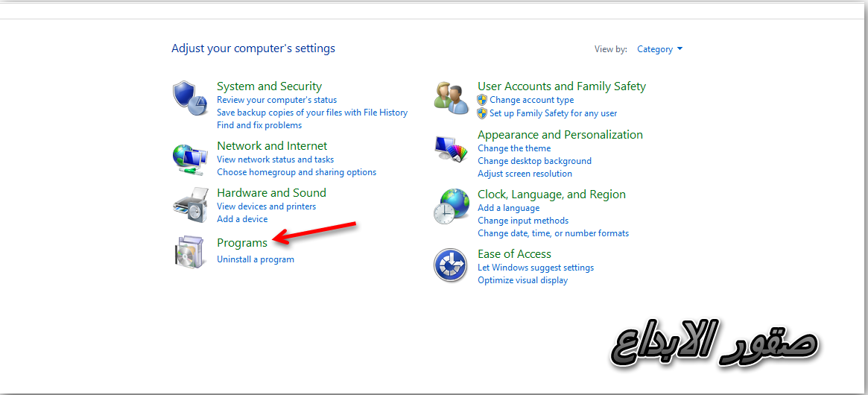Click the Hardware and Sound printer icon
Image resolution: width=868 pixels, height=395 pixels.
pyautogui.click(x=190, y=205)
